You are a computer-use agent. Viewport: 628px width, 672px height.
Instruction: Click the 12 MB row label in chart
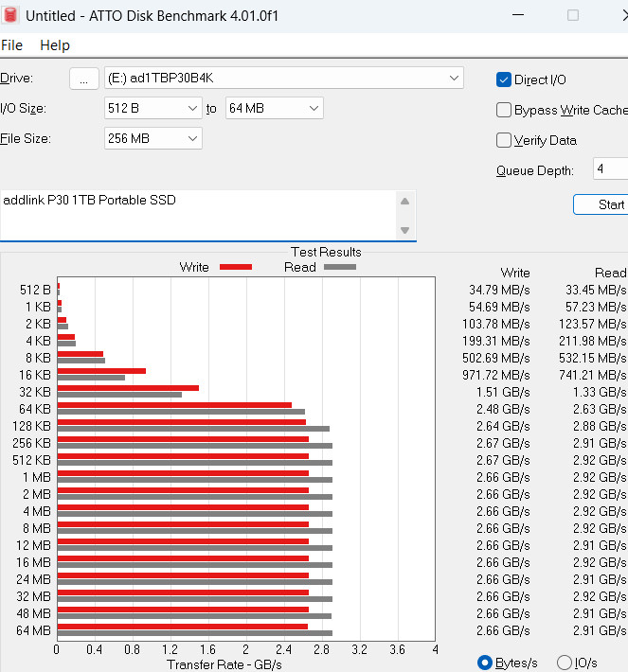[x=33, y=545]
